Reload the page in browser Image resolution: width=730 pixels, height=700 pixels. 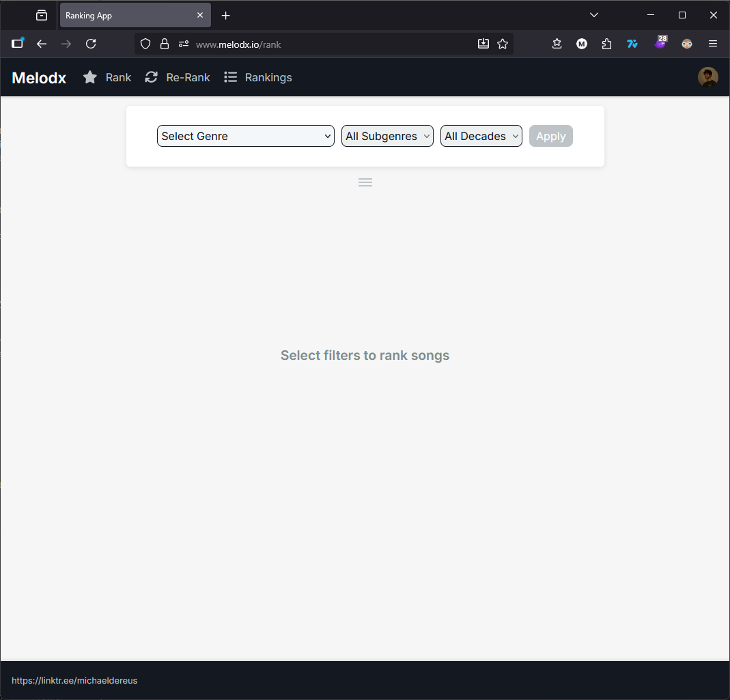coord(91,44)
